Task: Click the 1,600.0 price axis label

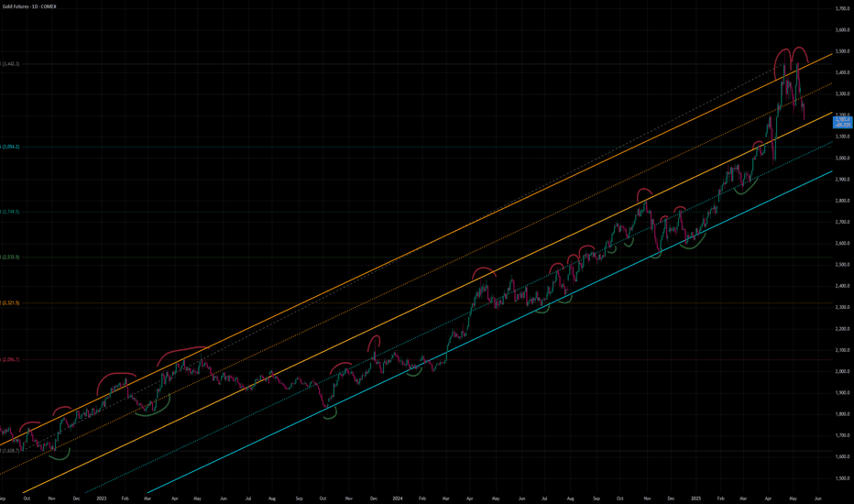Action: pyautogui.click(x=843, y=457)
